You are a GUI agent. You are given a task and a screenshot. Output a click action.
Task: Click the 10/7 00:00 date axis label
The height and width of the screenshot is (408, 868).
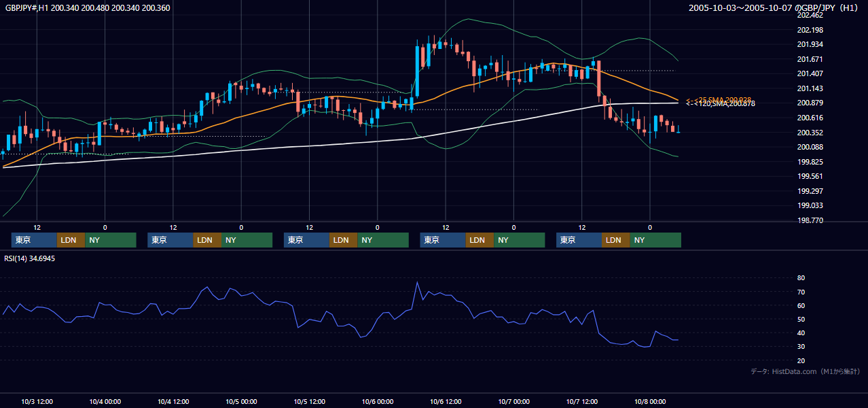point(514,402)
